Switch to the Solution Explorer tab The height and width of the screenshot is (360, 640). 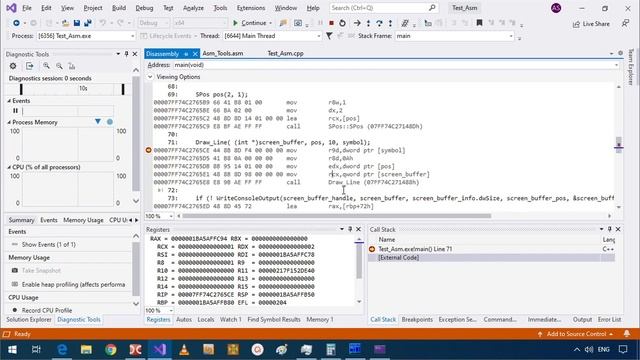click(29, 320)
